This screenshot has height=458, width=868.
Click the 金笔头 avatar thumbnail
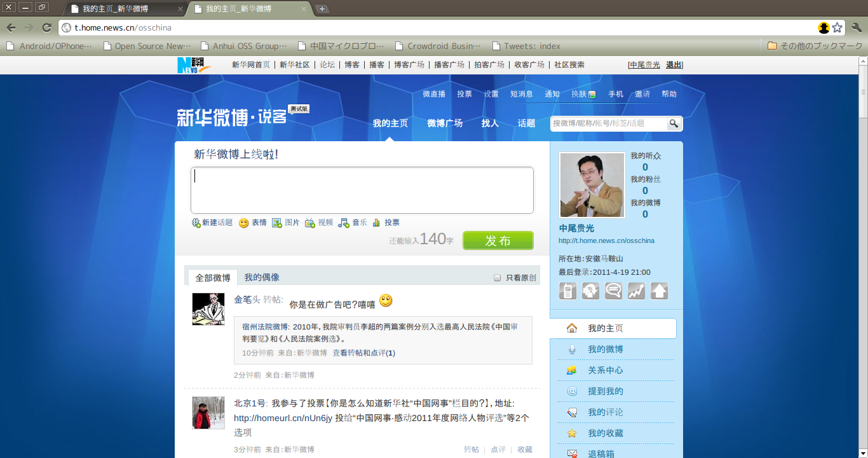(x=208, y=309)
